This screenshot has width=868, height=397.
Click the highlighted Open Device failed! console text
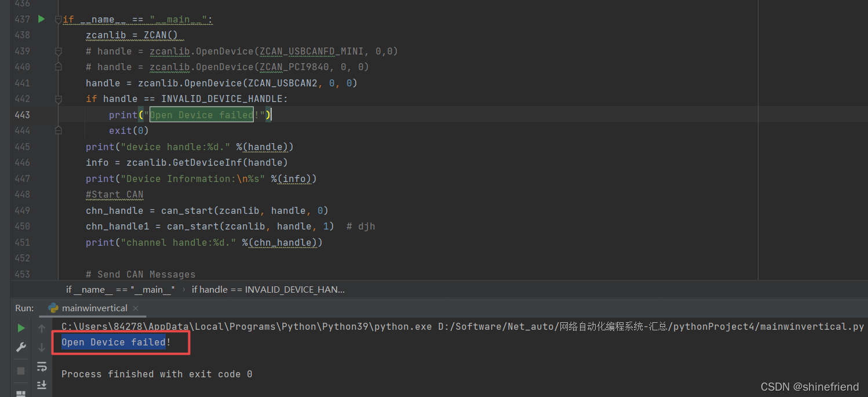click(x=113, y=342)
